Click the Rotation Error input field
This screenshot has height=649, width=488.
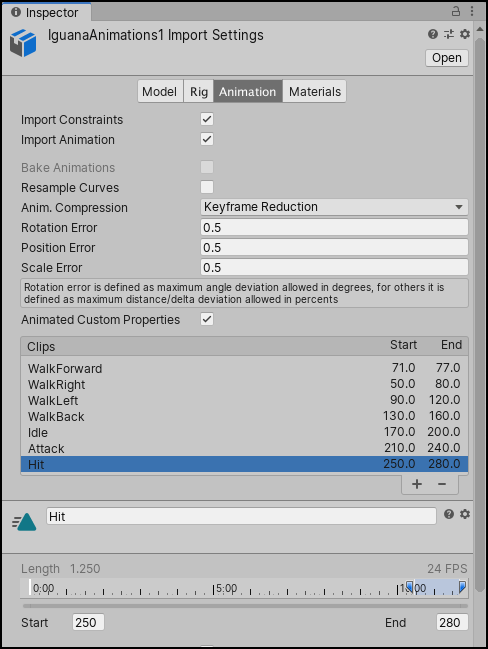[334, 227]
